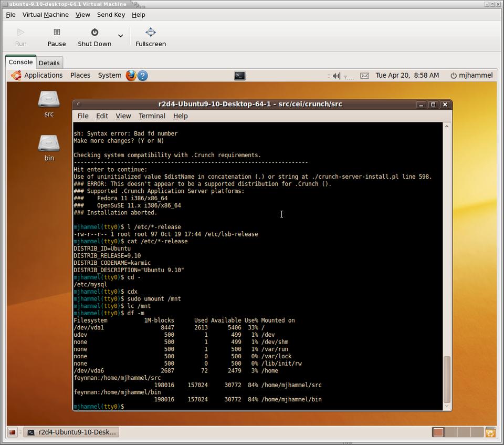The width and height of the screenshot is (504, 445).
Task: Open the guest Applications menu
Action: click(x=37, y=75)
